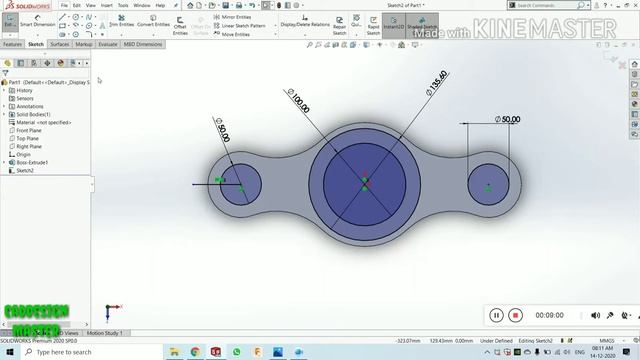Click the Trim Entities tool
Screen dimensions: 640x360
121,21
